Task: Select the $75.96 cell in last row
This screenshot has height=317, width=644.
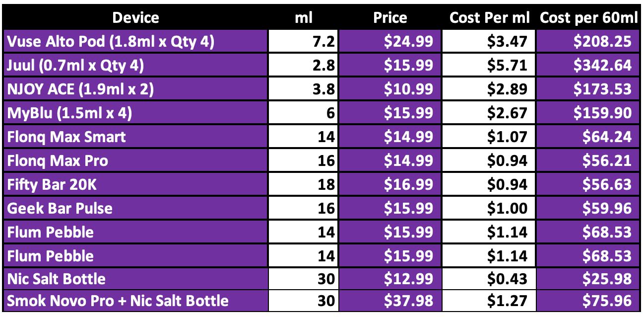Action: click(x=588, y=301)
